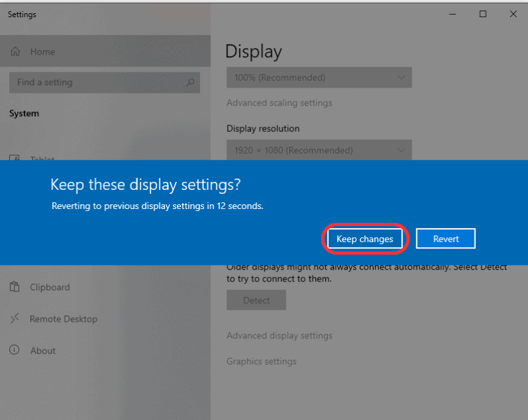This screenshot has width=528, height=420.
Task: Click Revert to restore previous settings
Action: (445, 239)
